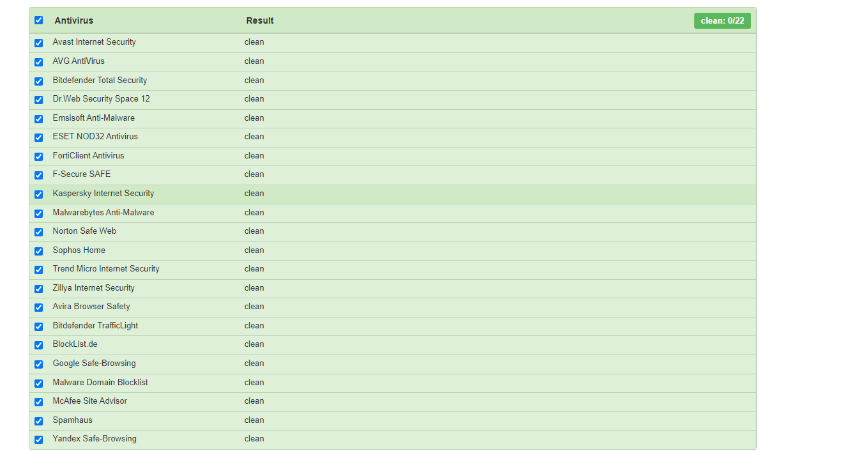Viewport: 868px width, 451px height.
Task: Deselect the Norton Safe Web checkbox
Action: point(38,232)
